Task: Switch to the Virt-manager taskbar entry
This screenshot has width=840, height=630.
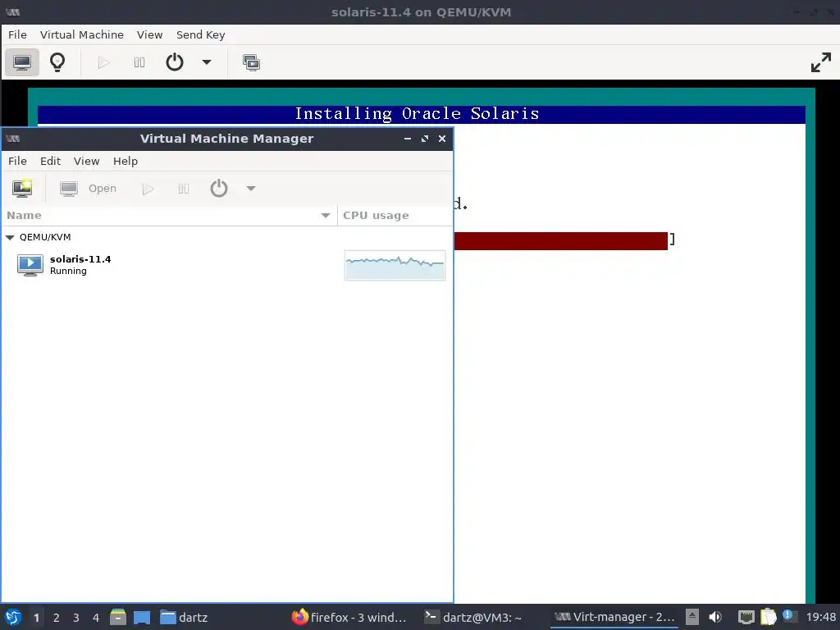Action: pos(614,618)
